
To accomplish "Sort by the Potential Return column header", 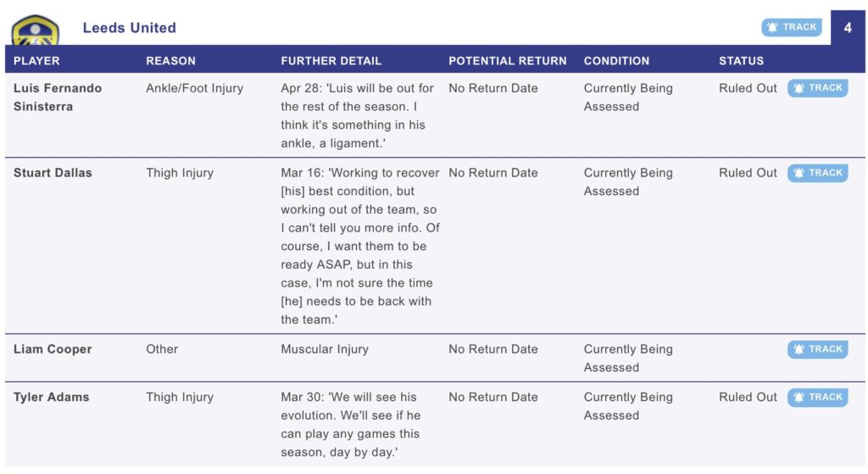I will (x=508, y=61).
